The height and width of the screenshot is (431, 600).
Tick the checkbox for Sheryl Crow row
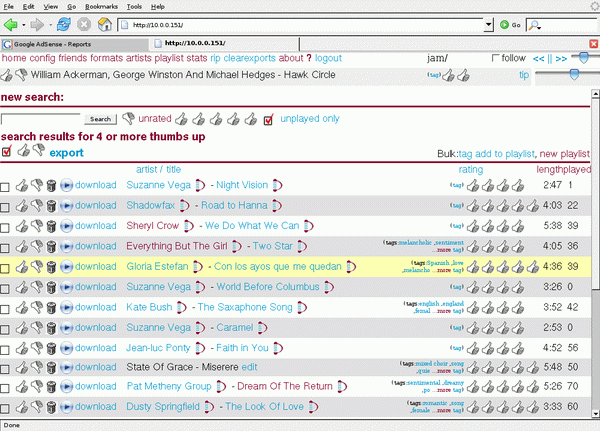point(5,228)
